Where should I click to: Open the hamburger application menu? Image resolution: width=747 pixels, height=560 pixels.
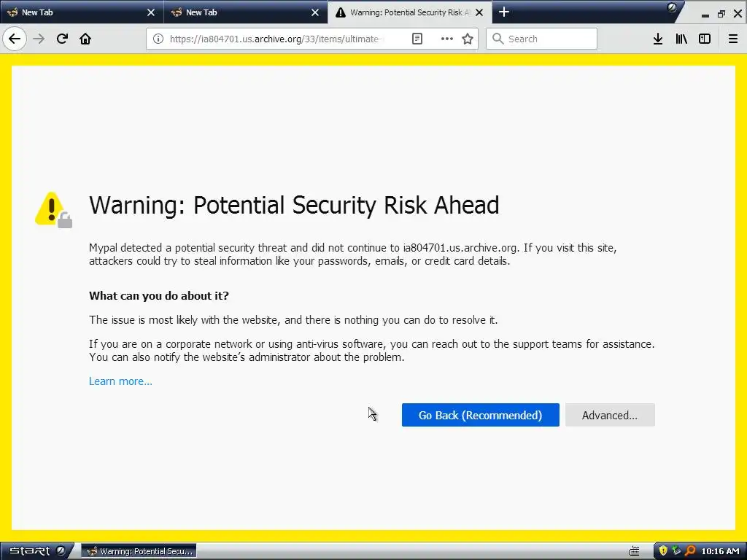pos(733,39)
